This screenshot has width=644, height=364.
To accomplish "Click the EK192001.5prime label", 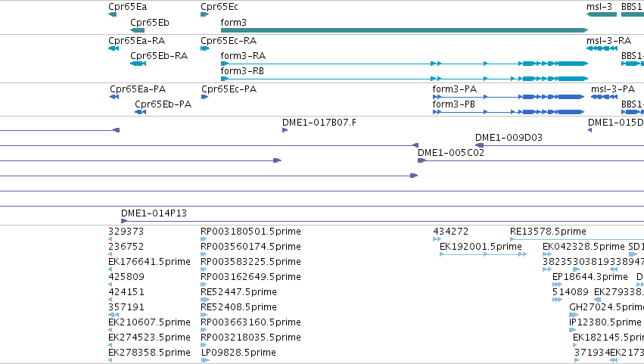I will coord(481,247).
